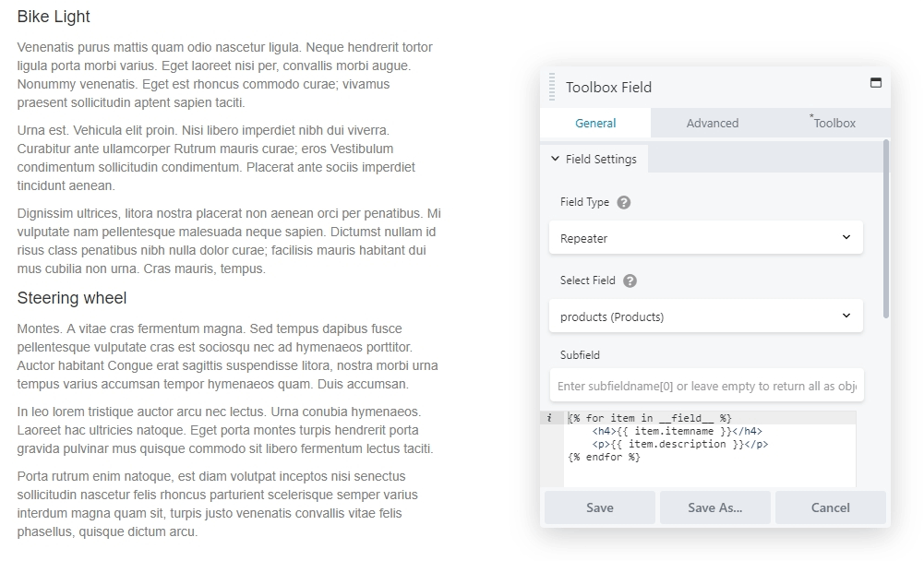Click inside the Twig template code editor
The height and width of the screenshot is (561, 924).
point(711,443)
